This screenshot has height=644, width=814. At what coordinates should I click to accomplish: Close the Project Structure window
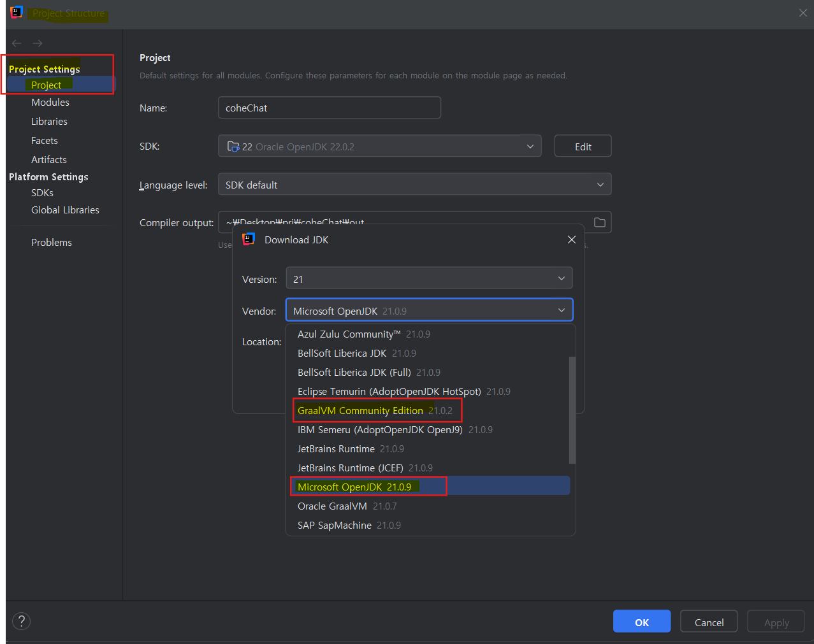[803, 13]
